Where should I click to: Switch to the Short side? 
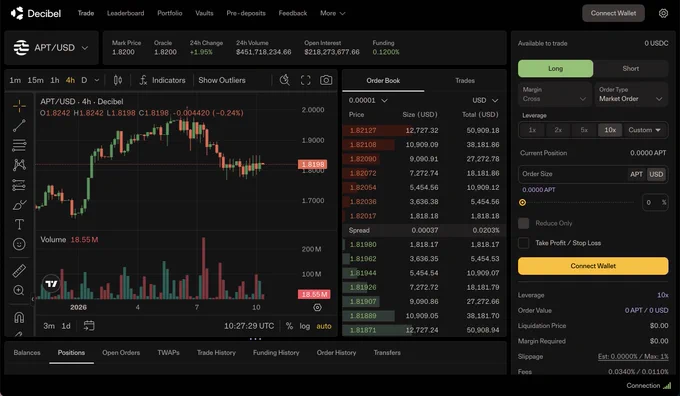[631, 69]
